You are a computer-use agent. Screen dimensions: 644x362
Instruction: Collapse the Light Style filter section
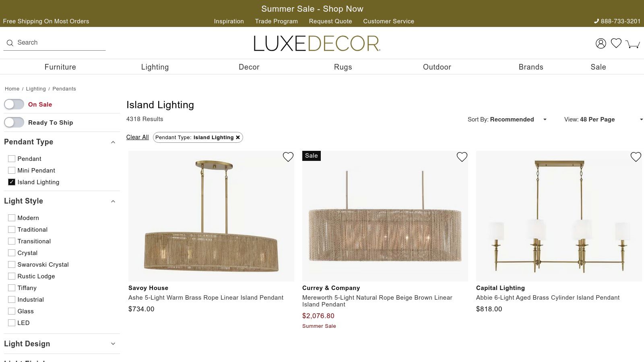click(113, 201)
